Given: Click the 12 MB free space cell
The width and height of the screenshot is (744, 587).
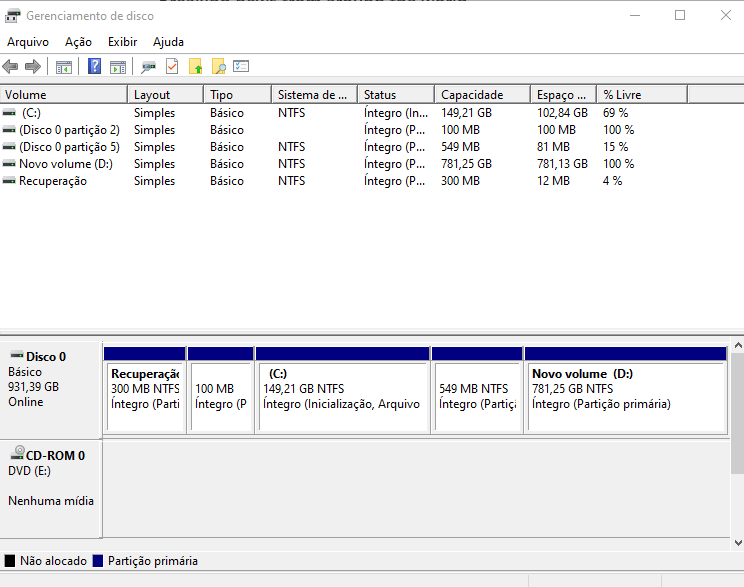Looking at the screenshot, I should click(553, 181).
